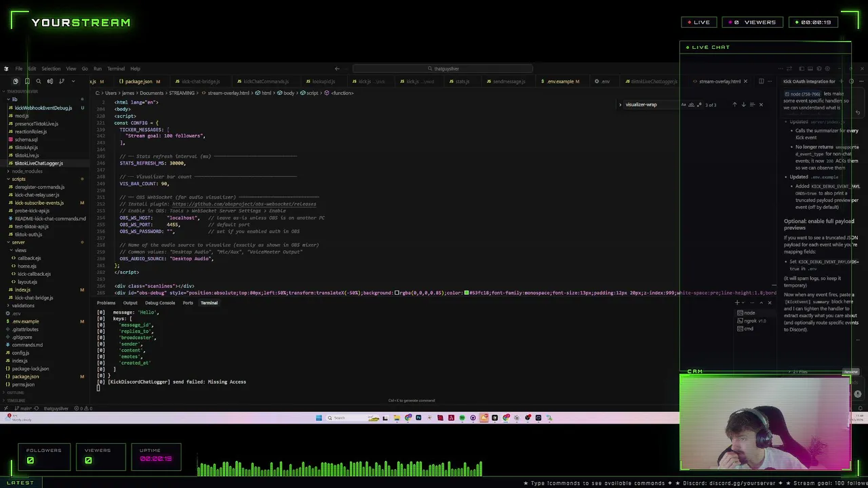Image resolution: width=868 pixels, height=488 pixels.
Task: Toggle Match Whole Word in the find widget
Action: click(692, 104)
